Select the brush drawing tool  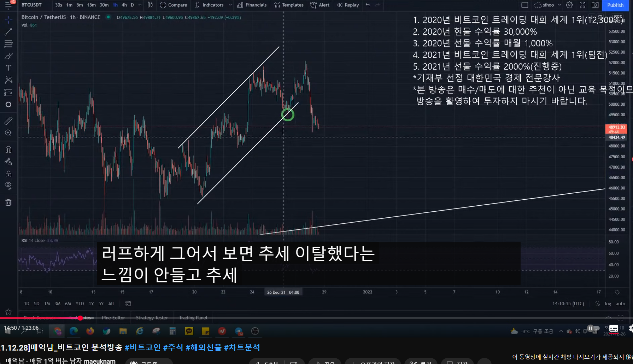[8, 56]
